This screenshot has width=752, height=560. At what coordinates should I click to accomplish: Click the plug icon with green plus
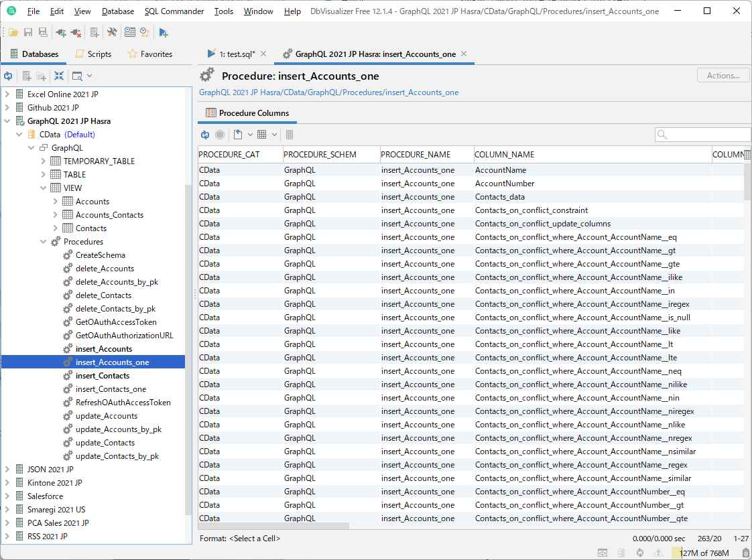coord(61,32)
